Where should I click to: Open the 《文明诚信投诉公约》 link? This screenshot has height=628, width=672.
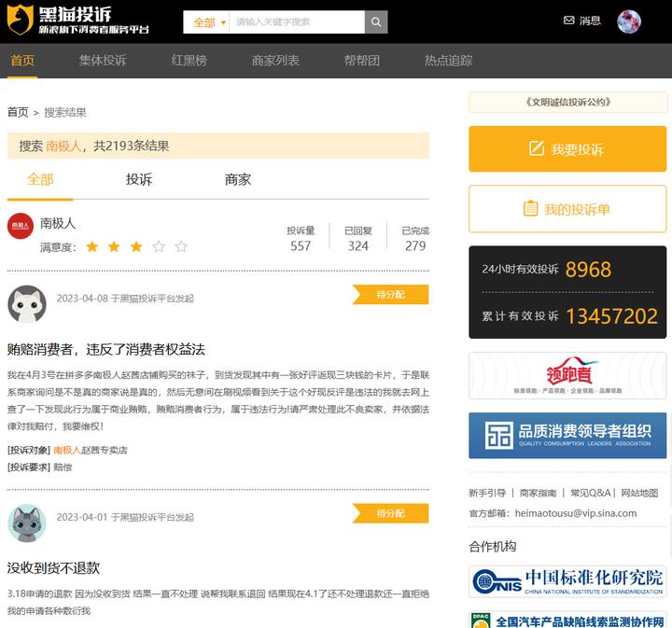coord(567,102)
